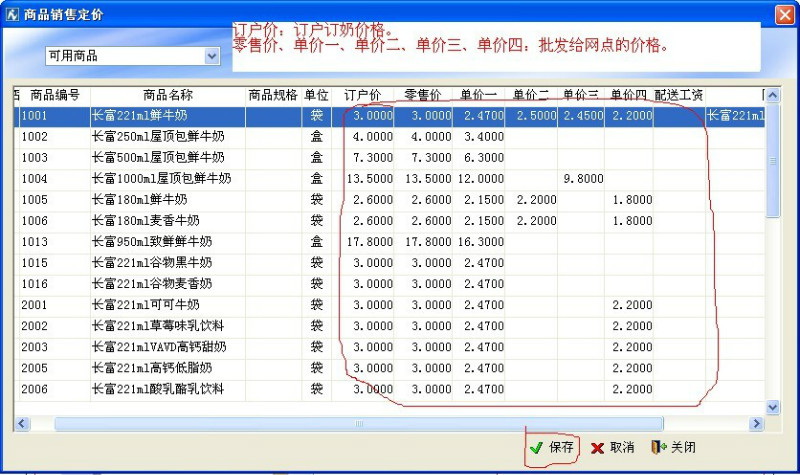Click the app icon in the title bar
This screenshot has width=800, height=475.
click(12, 14)
